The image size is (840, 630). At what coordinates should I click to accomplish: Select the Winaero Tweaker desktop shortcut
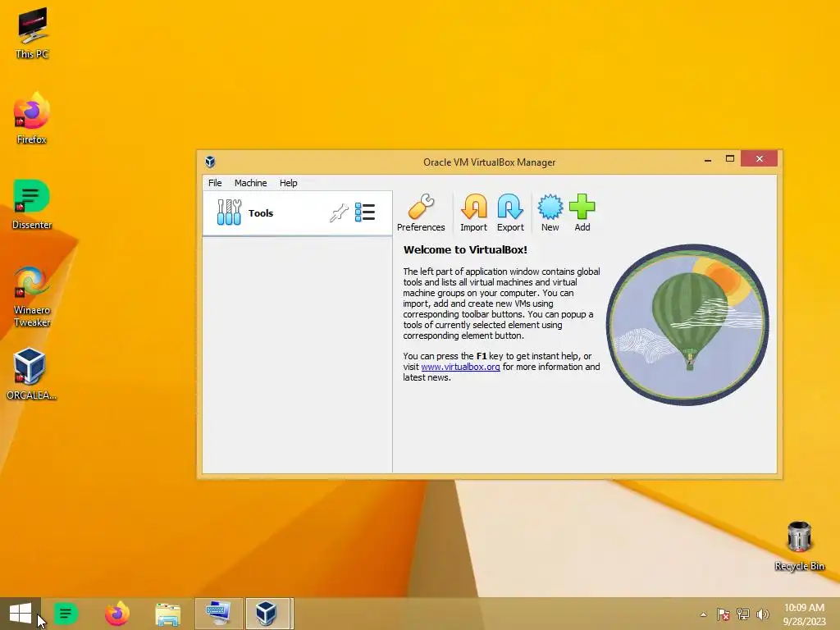coord(32,296)
